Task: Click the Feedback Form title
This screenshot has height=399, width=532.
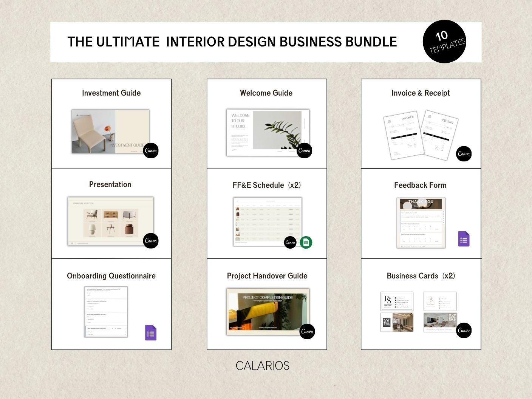Action: (420, 185)
